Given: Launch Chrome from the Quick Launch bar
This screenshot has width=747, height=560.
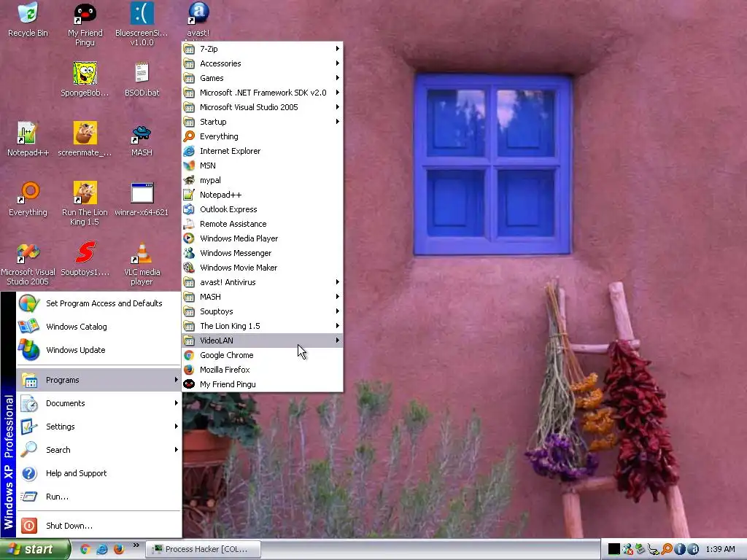Looking at the screenshot, I should 85,549.
